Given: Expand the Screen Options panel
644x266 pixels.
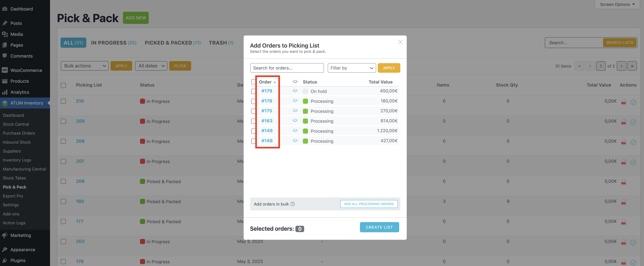Looking at the screenshot, I should point(617,4).
